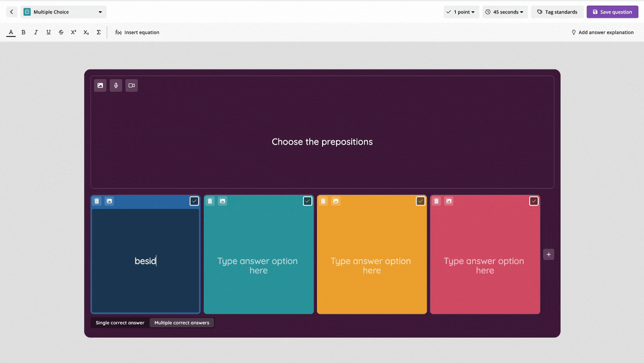Delete the red answer option
This screenshot has height=363, width=644.
[x=437, y=201]
